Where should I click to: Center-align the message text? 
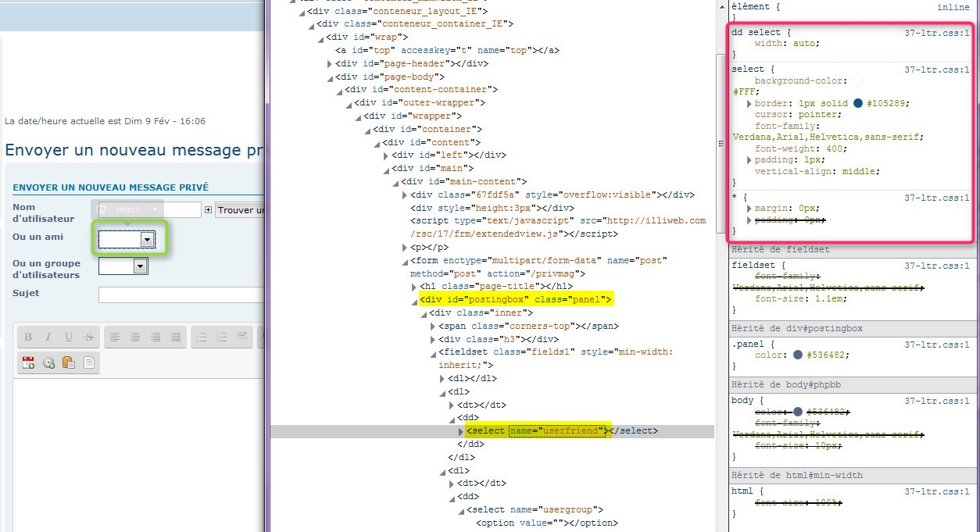[x=135, y=337]
